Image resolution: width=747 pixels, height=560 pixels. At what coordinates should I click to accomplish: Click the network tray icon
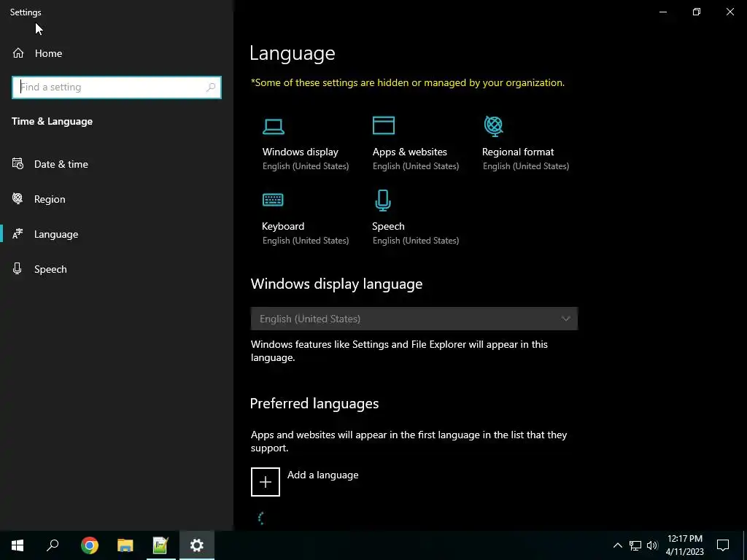tap(635, 545)
